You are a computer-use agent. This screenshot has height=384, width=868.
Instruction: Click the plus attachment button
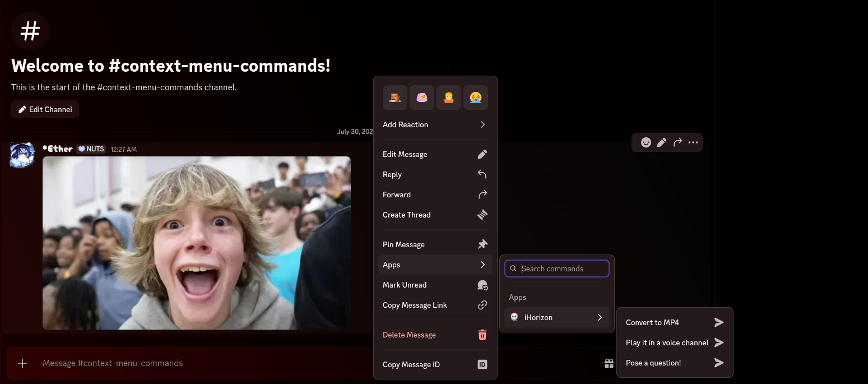tap(22, 363)
